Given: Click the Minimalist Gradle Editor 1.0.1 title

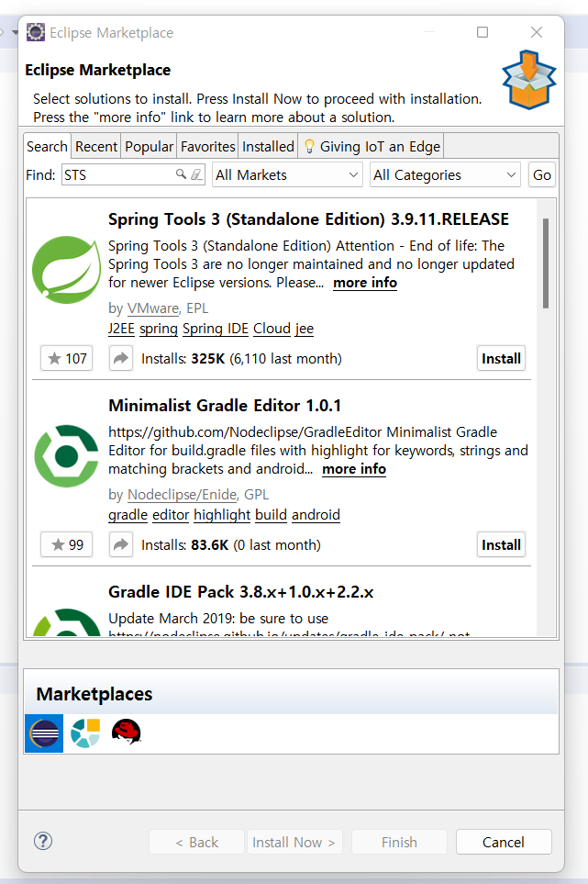Looking at the screenshot, I should point(225,406).
